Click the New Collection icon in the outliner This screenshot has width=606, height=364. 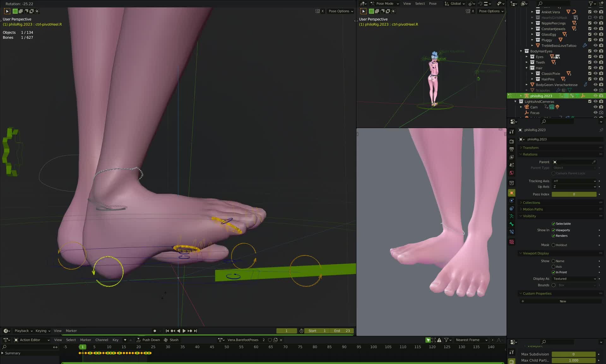tap(600, 3)
